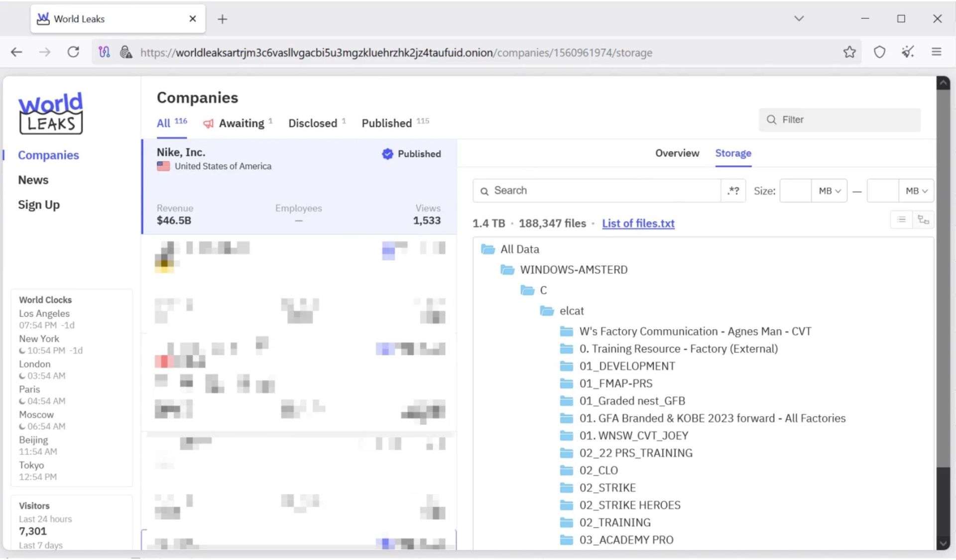Open the Tor circuit icon in address bar

(104, 52)
